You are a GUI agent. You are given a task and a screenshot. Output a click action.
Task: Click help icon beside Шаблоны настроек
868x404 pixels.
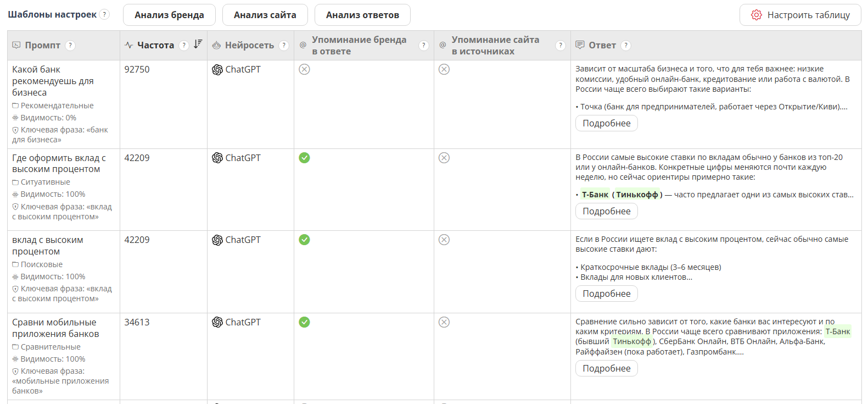(x=104, y=14)
